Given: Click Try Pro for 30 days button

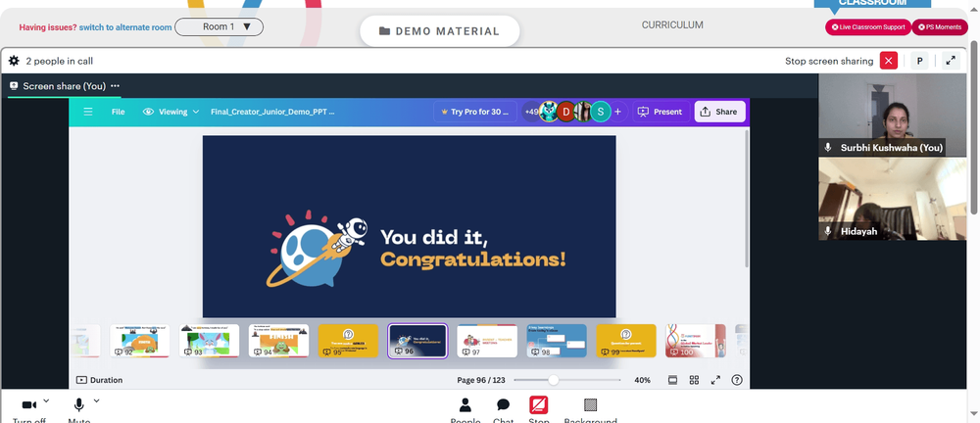Looking at the screenshot, I should [x=475, y=112].
